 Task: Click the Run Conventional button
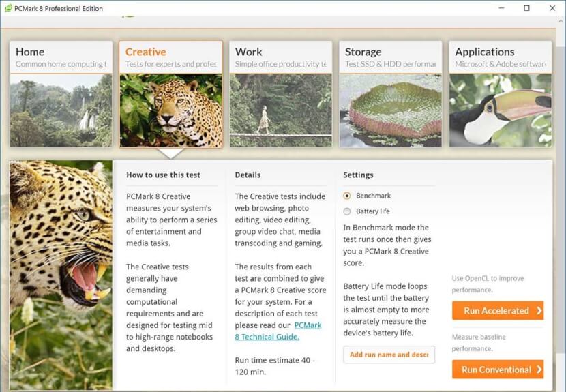(x=498, y=370)
